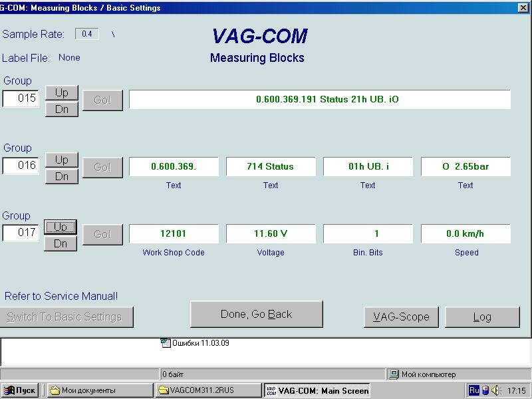The height and width of the screenshot is (399, 532).
Task: Decrease group 016 with Dn button
Action: (62, 176)
